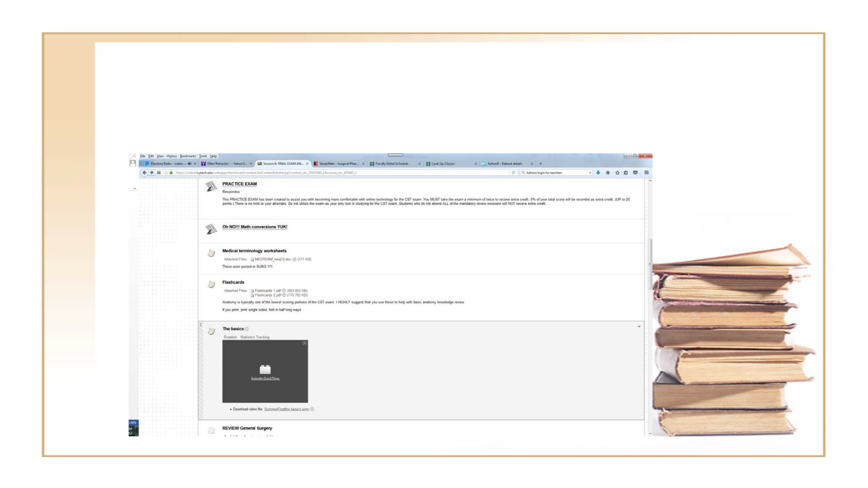
Task: Click the Flashcards document icon
Action: point(211,285)
